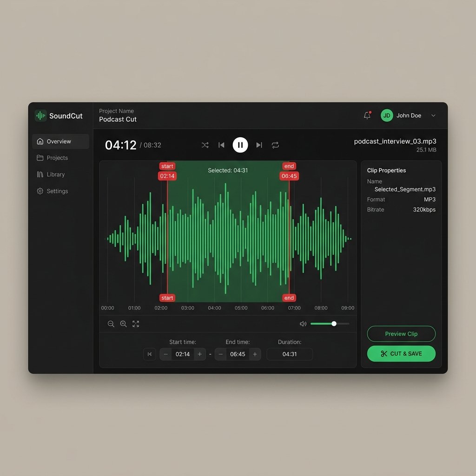Click the CUT & SAVE button
476x476 pixels.
point(401,354)
